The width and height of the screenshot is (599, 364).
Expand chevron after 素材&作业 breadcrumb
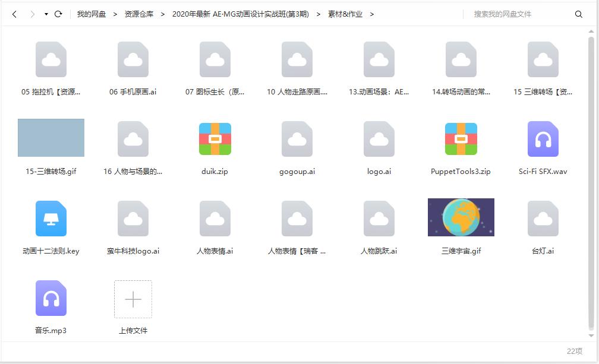pyautogui.click(x=372, y=14)
